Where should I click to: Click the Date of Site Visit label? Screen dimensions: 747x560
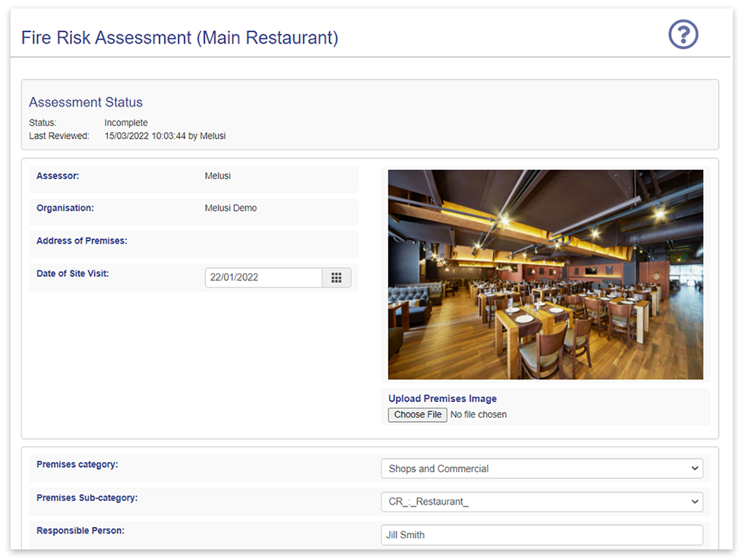(x=73, y=274)
